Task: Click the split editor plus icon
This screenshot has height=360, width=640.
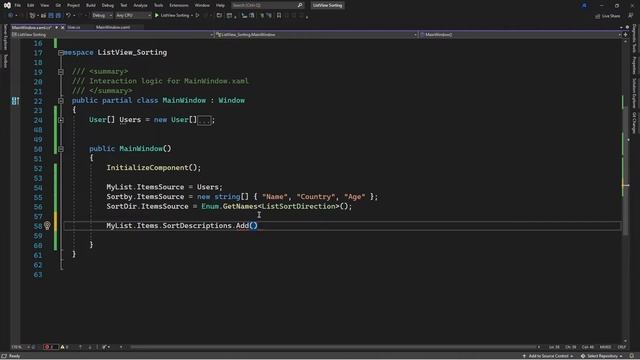Action: pyautogui.click(x=625, y=35)
